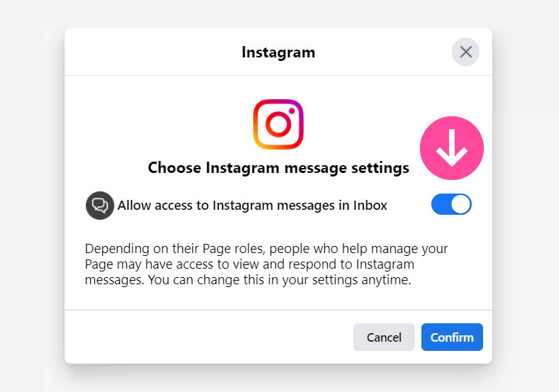Click the pink downward arrow circle
This screenshot has height=392, width=559.
[452, 148]
